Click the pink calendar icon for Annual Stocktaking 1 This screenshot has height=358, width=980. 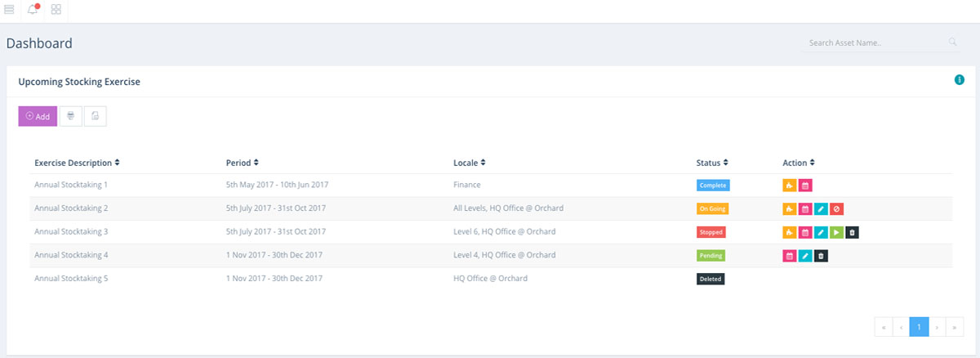coord(805,186)
